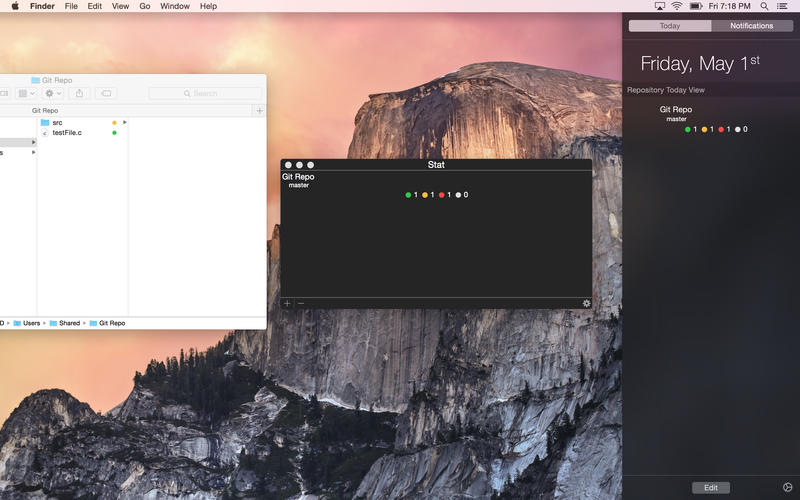Add a new Finder tab with plus button
Viewport: 800px width, 500px height.
[260, 111]
